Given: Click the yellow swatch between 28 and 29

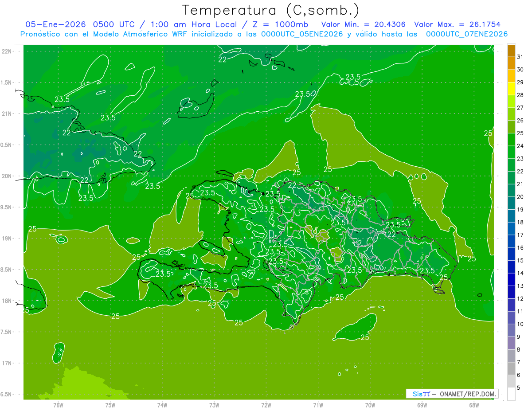Looking at the screenshot, I should (x=511, y=89).
